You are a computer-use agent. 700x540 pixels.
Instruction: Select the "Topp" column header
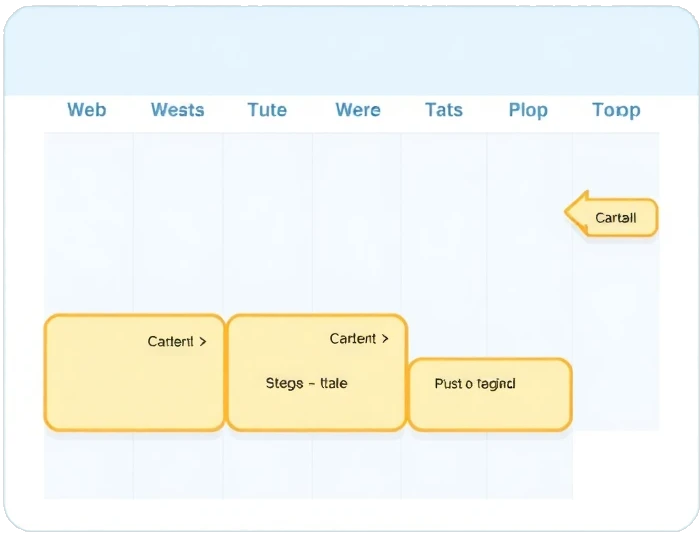[x=615, y=110]
